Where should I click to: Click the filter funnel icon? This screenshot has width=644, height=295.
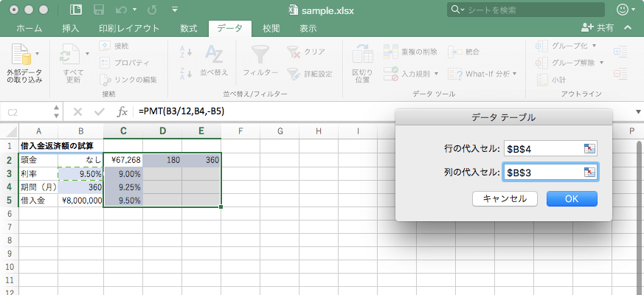(260, 56)
